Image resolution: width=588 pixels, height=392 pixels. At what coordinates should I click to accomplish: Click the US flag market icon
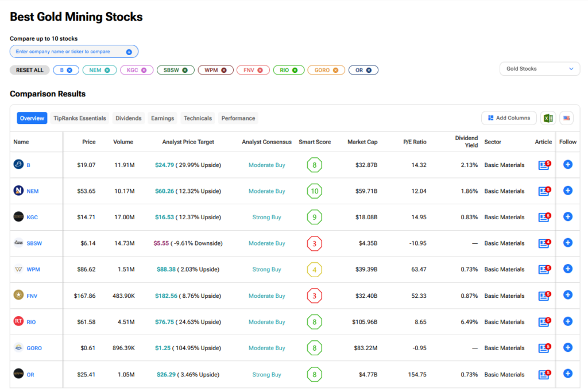click(567, 118)
